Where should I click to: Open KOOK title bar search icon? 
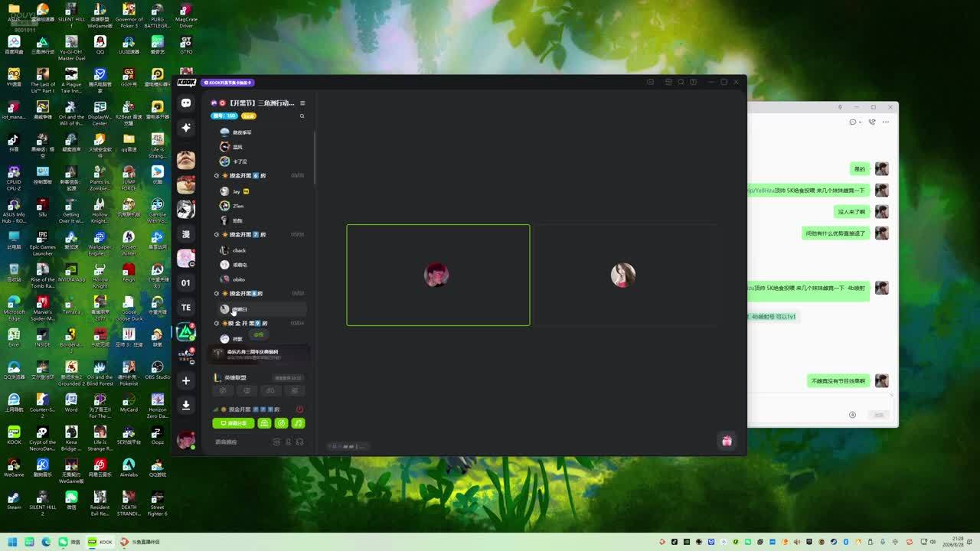coord(681,82)
